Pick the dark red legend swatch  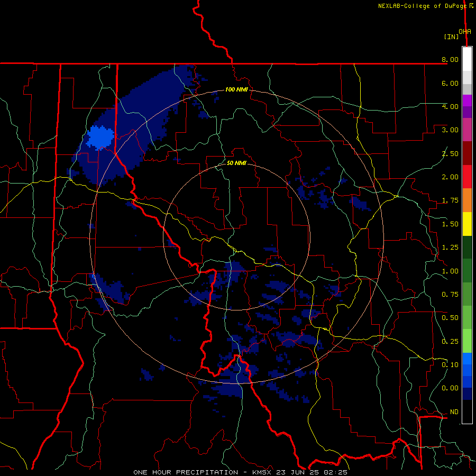click(x=467, y=153)
